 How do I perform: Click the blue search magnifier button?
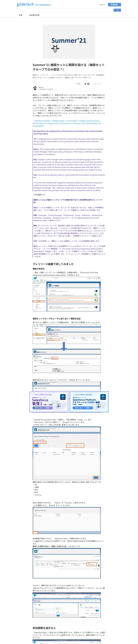click(117, 10)
